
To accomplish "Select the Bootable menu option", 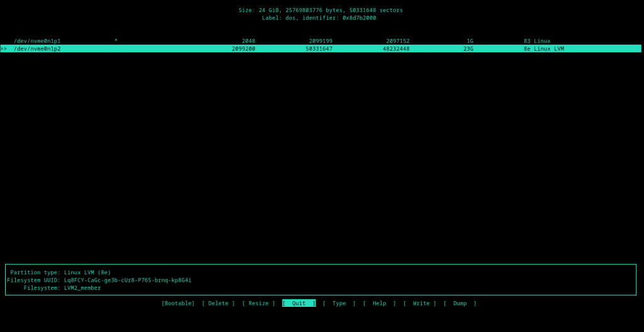I will (x=178, y=303).
